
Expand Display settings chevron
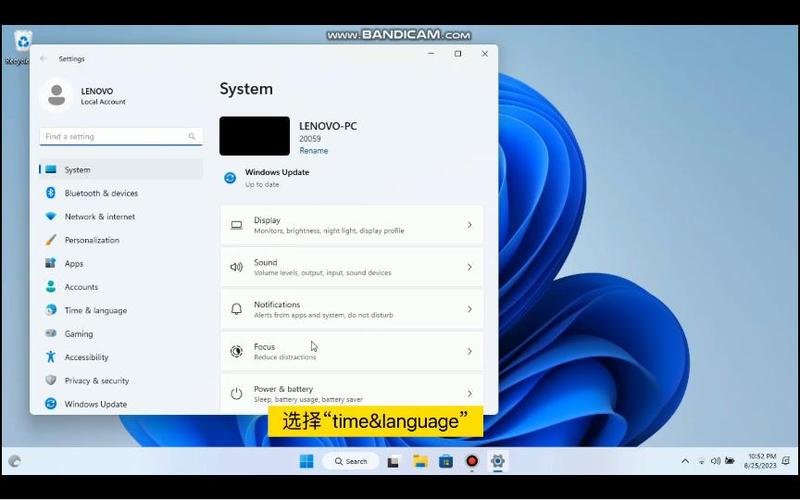(x=469, y=225)
